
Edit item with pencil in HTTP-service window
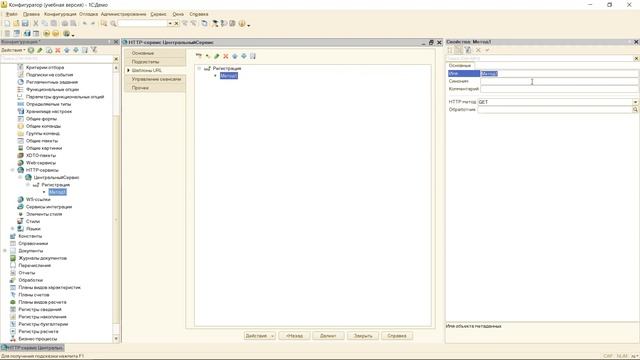pos(217,56)
